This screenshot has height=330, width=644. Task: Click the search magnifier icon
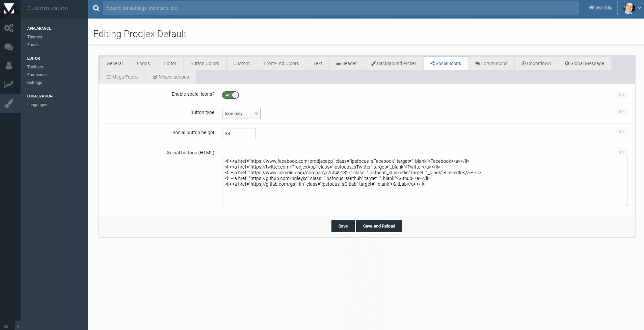[x=96, y=8]
